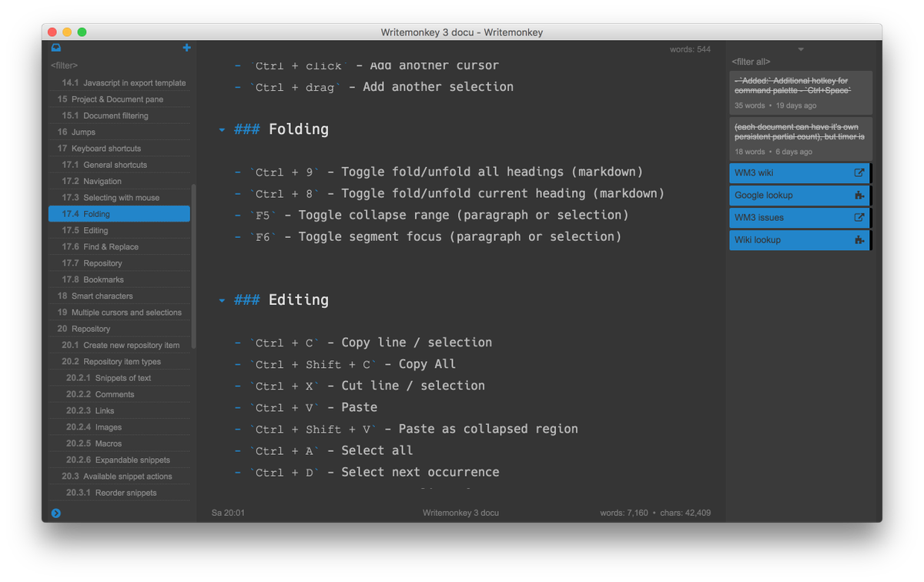Click the Ctrl + 8 toggle fold current line
Viewport: 924px width, 582px height.
tap(450, 193)
